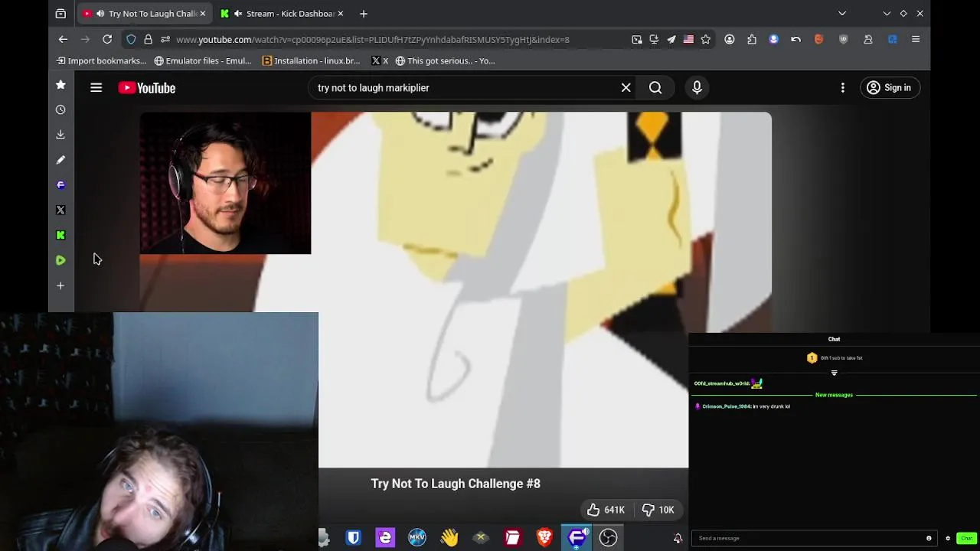Image resolution: width=980 pixels, height=551 pixels.
Task: Open the notification bell in the tray
Action: click(x=678, y=538)
